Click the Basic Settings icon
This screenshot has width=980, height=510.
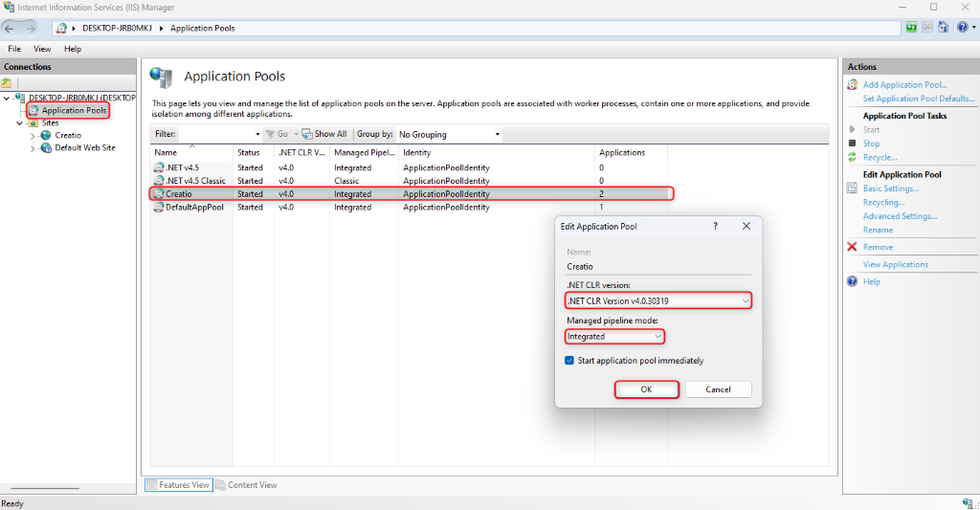coord(852,188)
